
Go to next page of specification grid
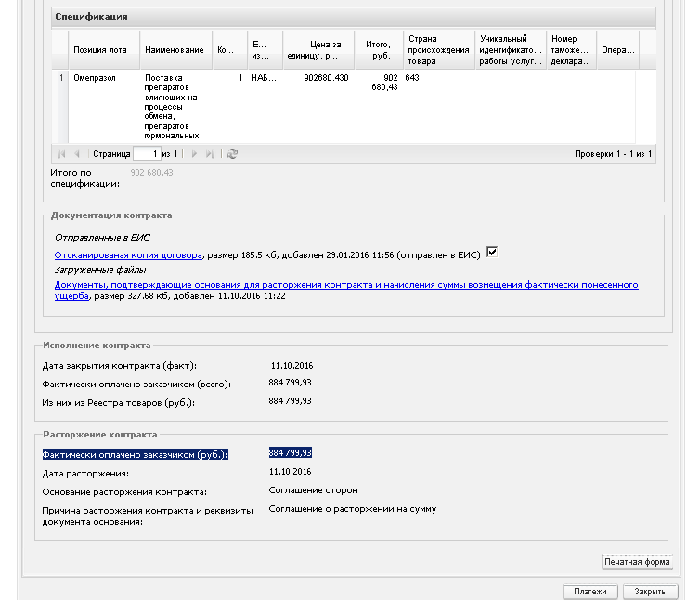coord(194,153)
